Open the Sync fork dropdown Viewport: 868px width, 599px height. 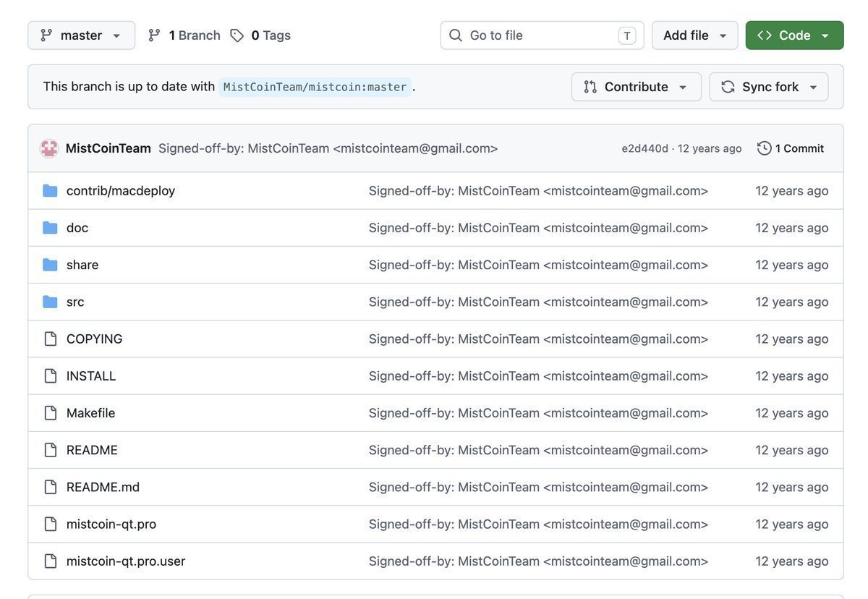click(769, 87)
